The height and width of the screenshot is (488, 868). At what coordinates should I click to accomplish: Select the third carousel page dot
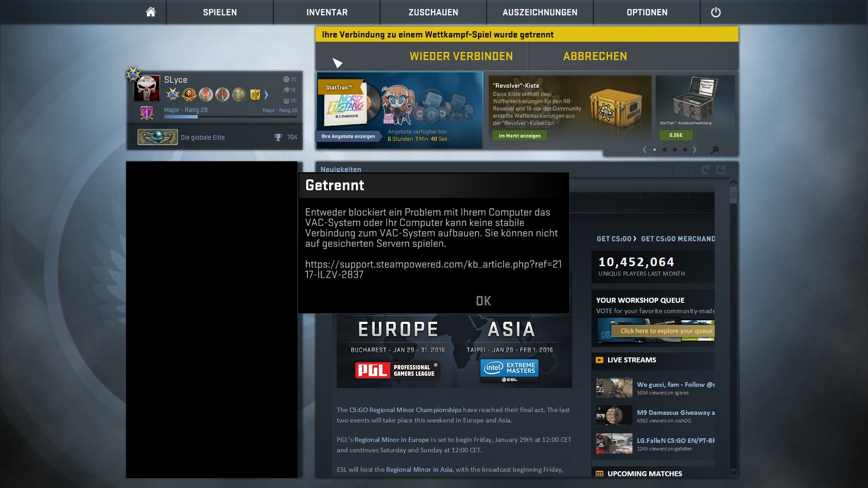[675, 150]
